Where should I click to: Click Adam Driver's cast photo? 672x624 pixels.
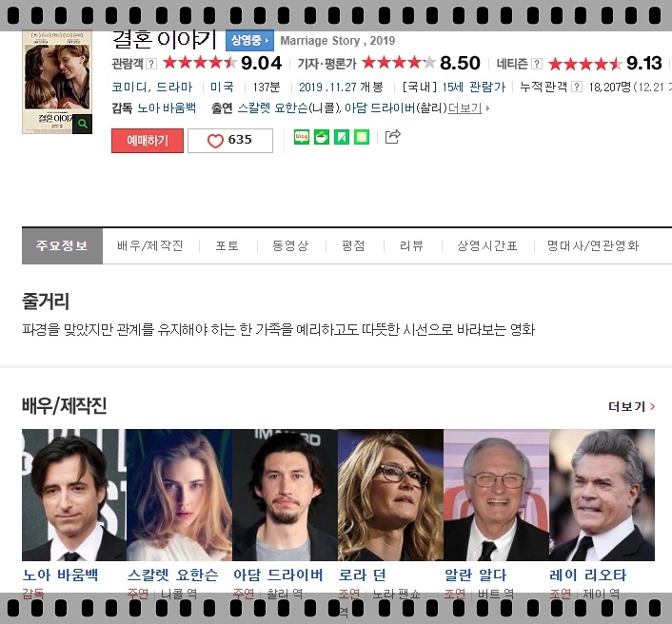[x=285, y=495]
